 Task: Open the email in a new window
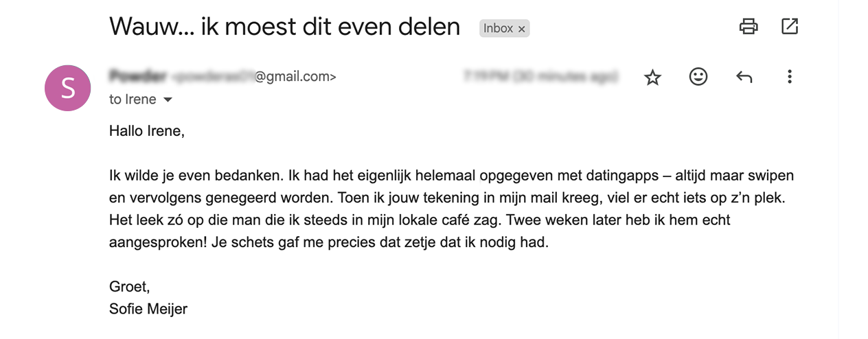tap(790, 27)
